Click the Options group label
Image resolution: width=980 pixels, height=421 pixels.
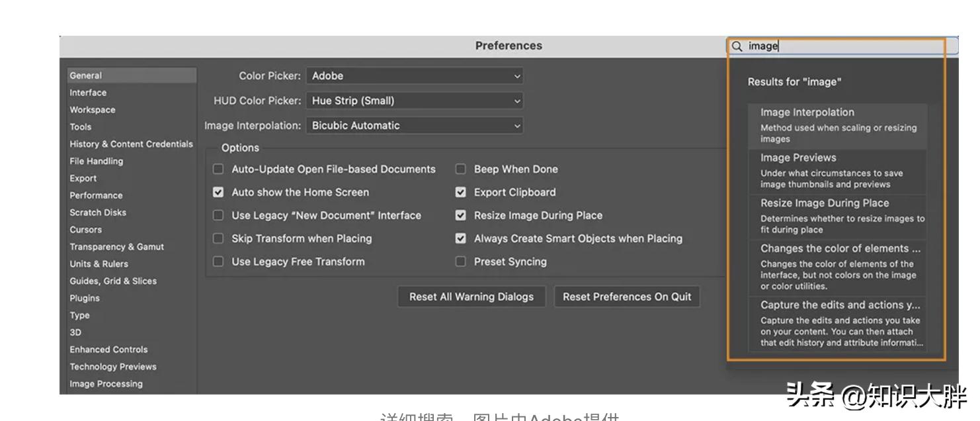(x=240, y=148)
